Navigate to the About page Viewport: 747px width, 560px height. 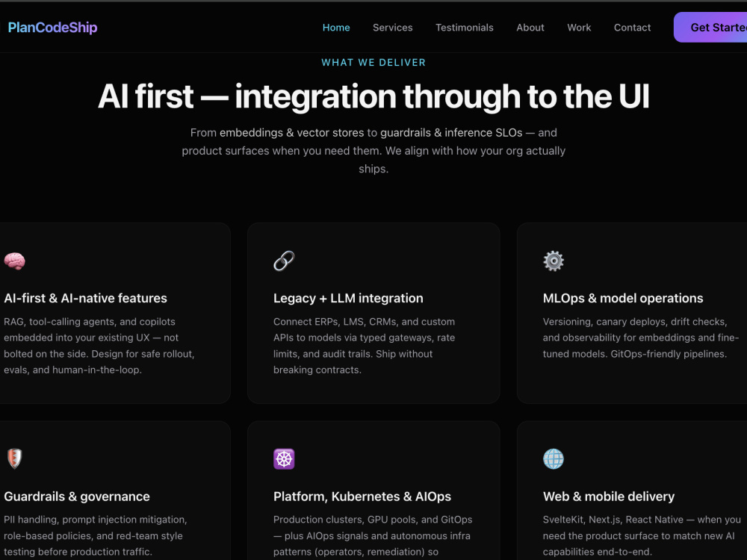pos(530,28)
